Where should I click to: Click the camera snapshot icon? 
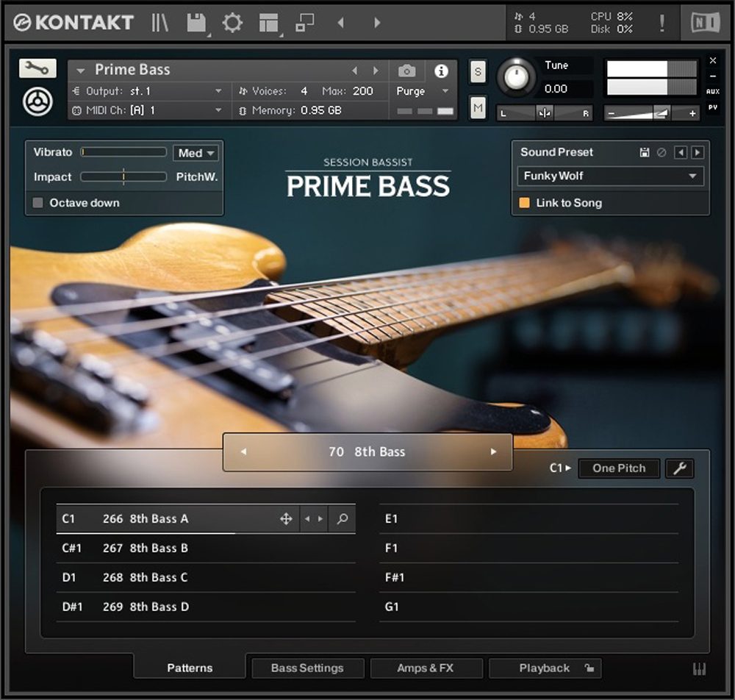(x=406, y=71)
